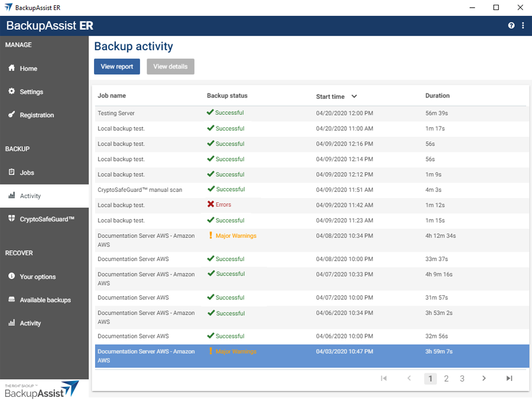The height and width of the screenshot is (401, 532).
Task: Click the BackupAssist ER title bar app icon
Action: [8, 7]
